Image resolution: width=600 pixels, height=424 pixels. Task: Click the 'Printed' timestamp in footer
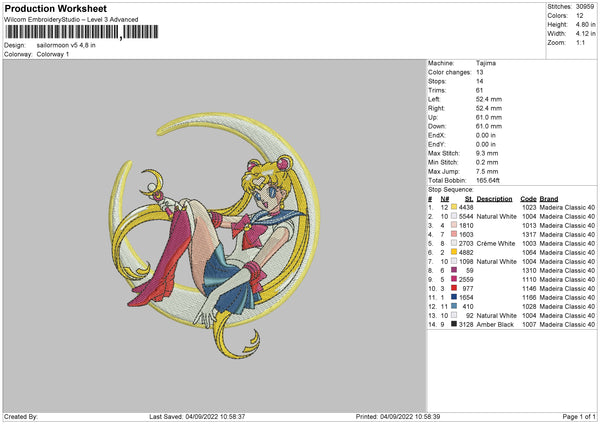tap(398, 416)
